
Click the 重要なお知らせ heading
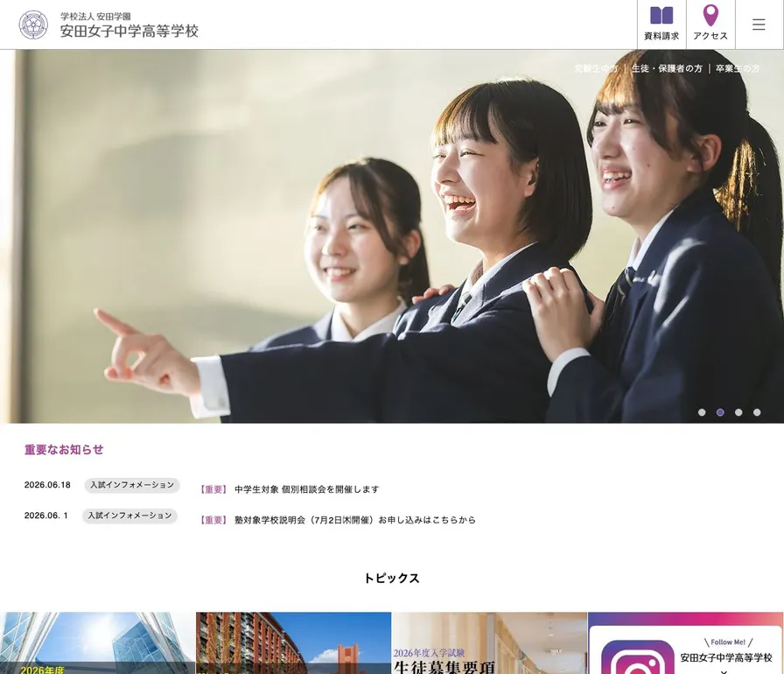click(64, 450)
